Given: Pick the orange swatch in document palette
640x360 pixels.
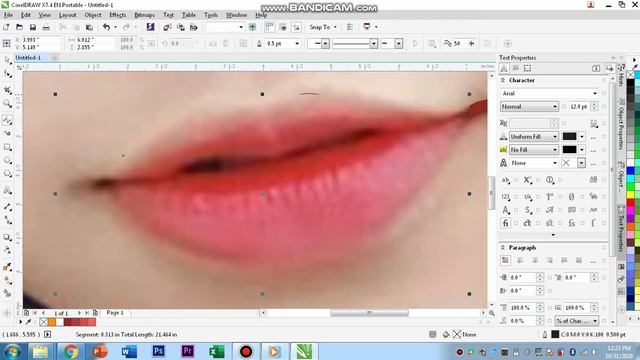Looking at the screenshot, I should pos(52,322).
